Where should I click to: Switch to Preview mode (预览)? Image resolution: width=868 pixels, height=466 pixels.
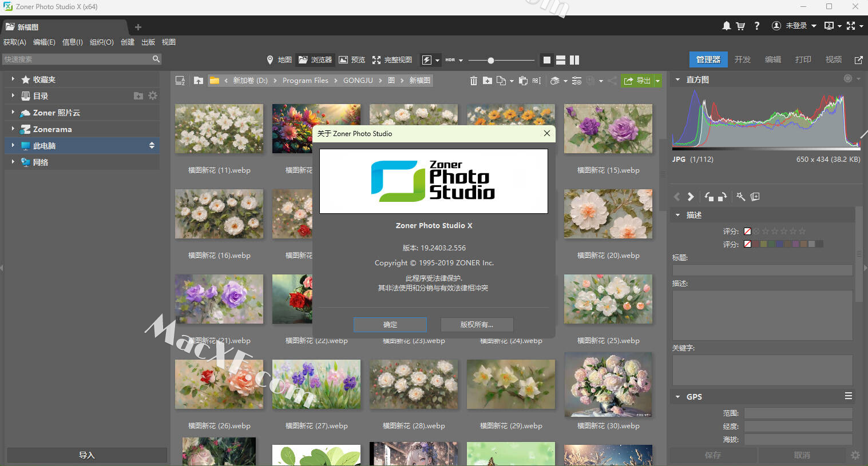(352, 59)
